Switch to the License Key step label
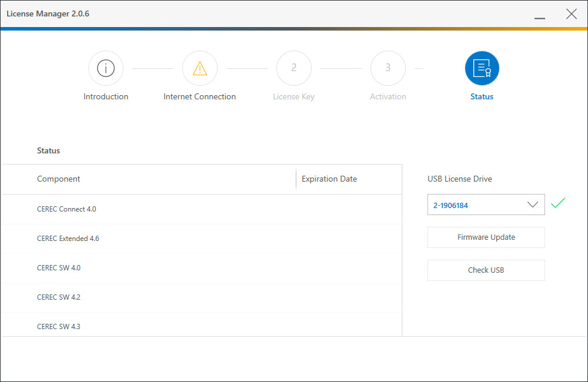Screen dimensions: 588x382 click(x=293, y=97)
